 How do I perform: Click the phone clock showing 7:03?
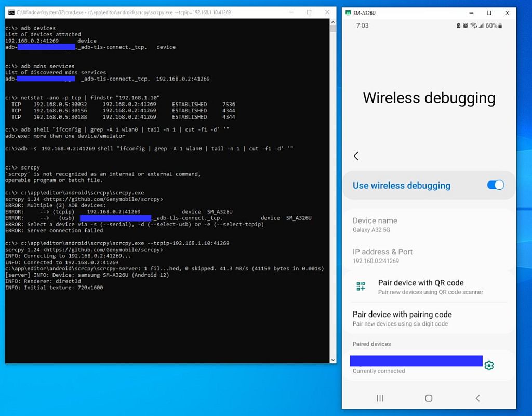point(362,25)
